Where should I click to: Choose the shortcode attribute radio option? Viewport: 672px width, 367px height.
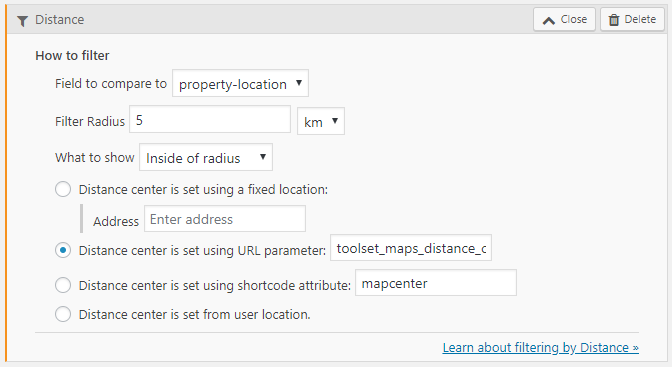point(63,285)
